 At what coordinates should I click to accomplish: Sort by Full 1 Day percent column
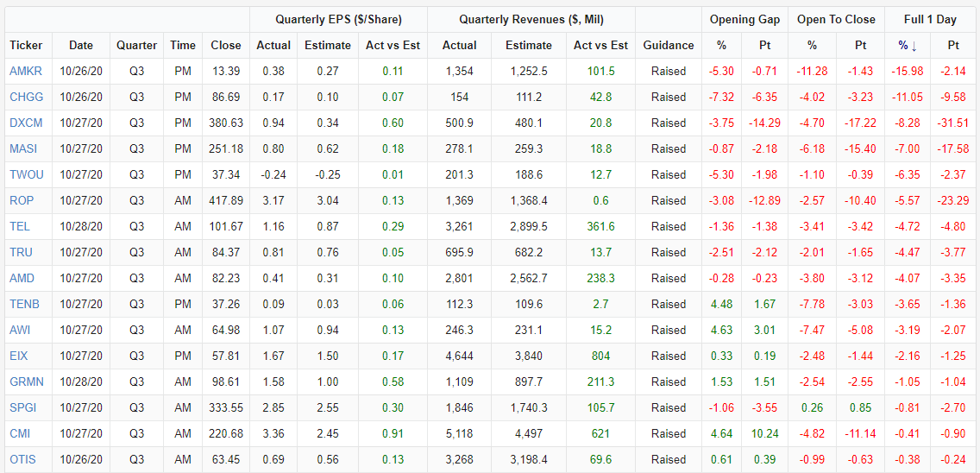click(x=907, y=45)
